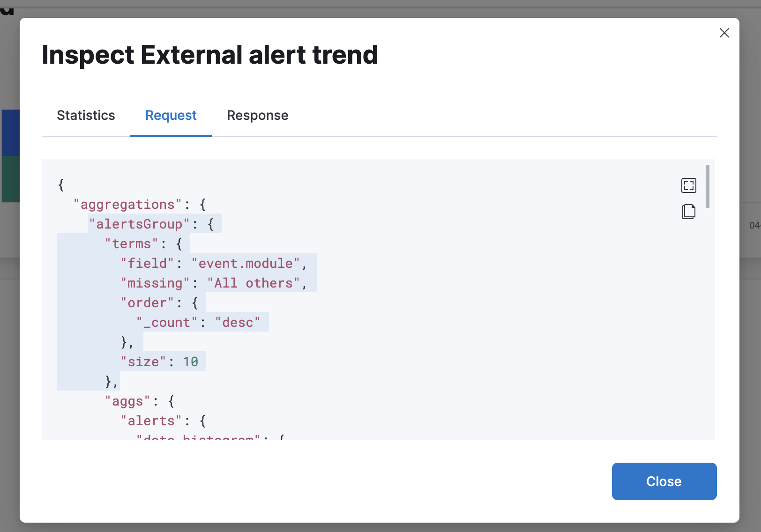Click the size value 10
Image resolution: width=761 pixels, height=532 pixels.
[x=190, y=362]
